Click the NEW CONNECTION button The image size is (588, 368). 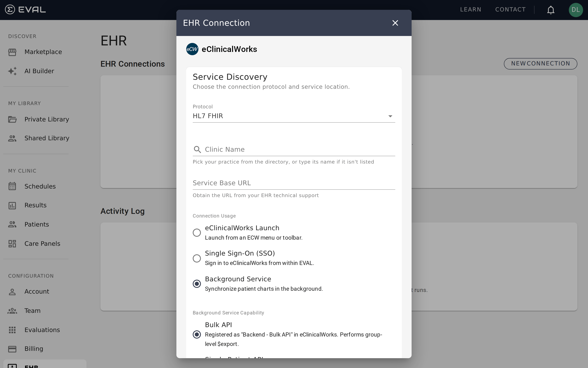tap(540, 64)
